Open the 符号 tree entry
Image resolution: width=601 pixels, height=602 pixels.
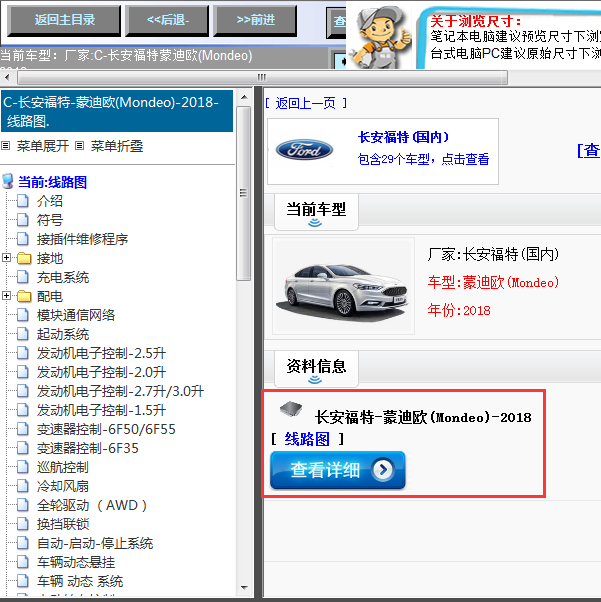pos(50,220)
